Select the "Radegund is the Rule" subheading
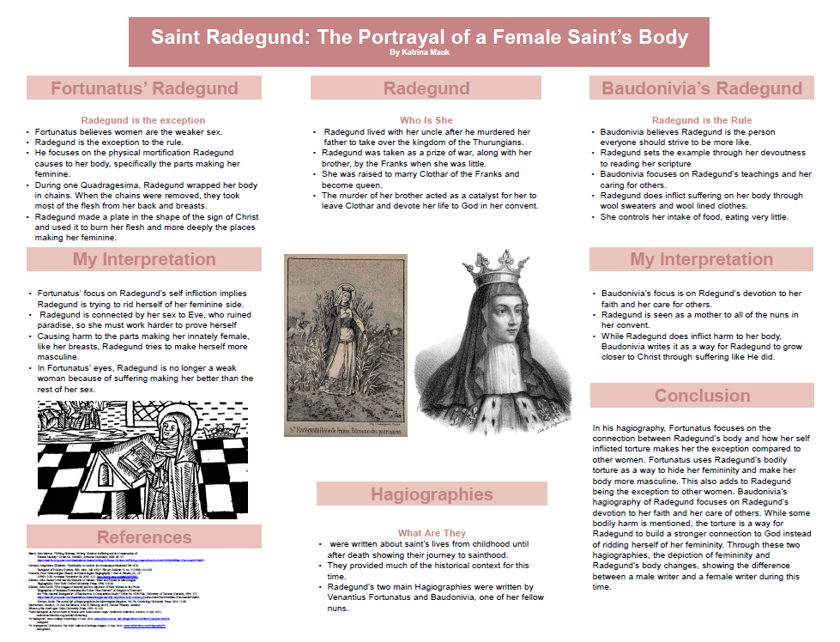Image resolution: width=840 pixels, height=642 pixels. [x=701, y=120]
